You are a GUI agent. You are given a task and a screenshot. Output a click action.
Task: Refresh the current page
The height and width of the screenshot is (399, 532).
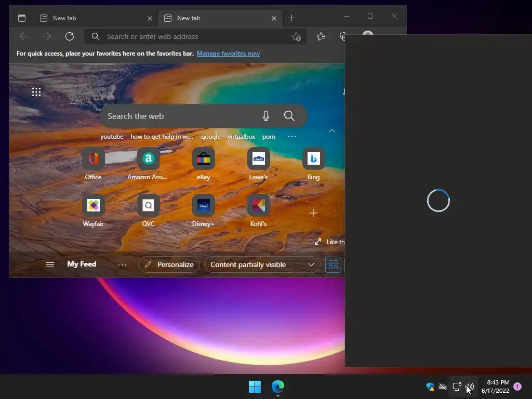70,36
